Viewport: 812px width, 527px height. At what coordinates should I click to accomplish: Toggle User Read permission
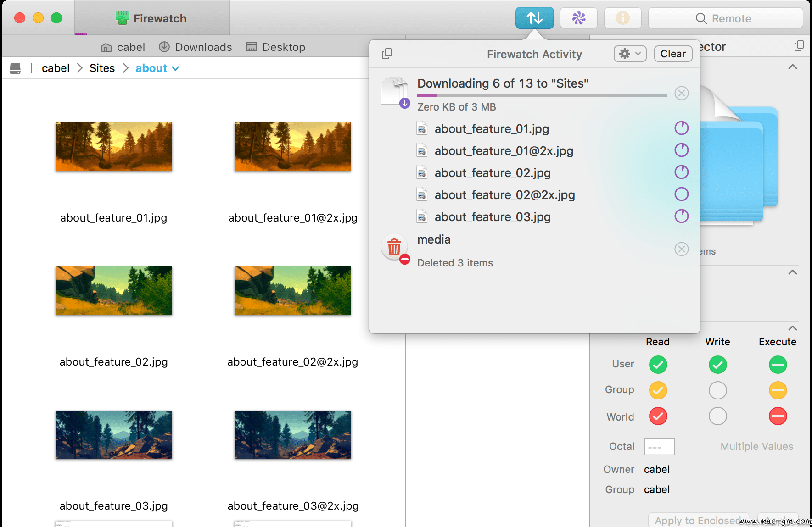point(658,365)
